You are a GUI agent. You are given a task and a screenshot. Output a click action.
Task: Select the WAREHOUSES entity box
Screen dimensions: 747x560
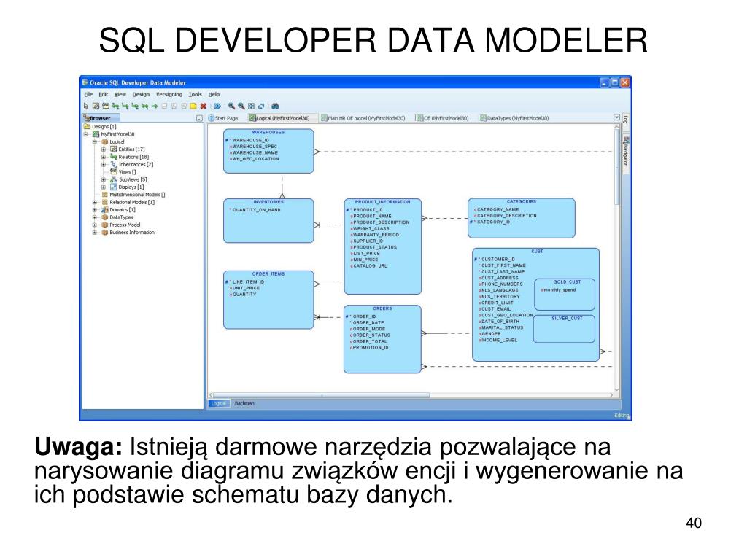268,151
